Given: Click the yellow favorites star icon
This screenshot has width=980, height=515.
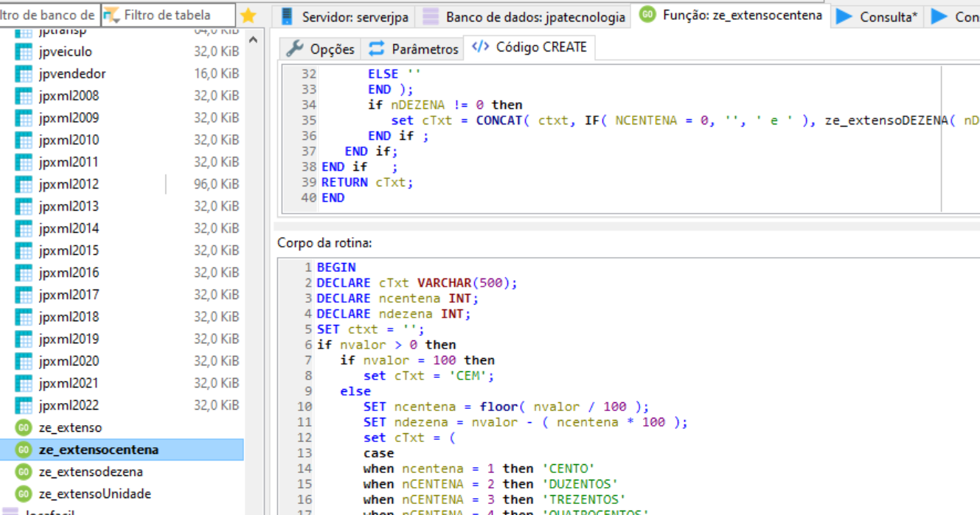Looking at the screenshot, I should (x=249, y=15).
